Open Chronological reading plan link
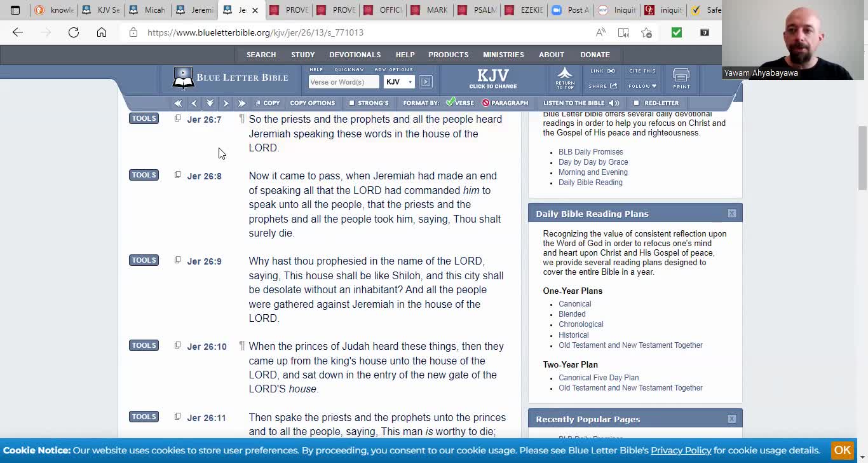The height and width of the screenshot is (463, 868). click(581, 324)
